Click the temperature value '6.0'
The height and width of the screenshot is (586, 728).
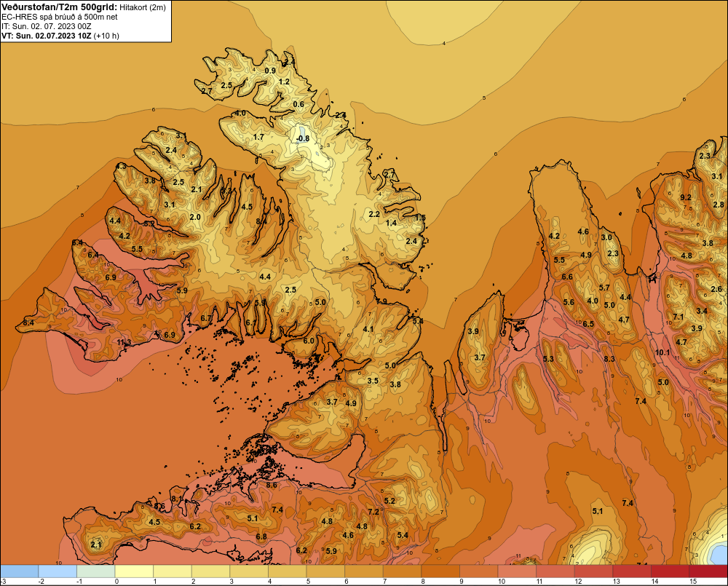pos(309,341)
